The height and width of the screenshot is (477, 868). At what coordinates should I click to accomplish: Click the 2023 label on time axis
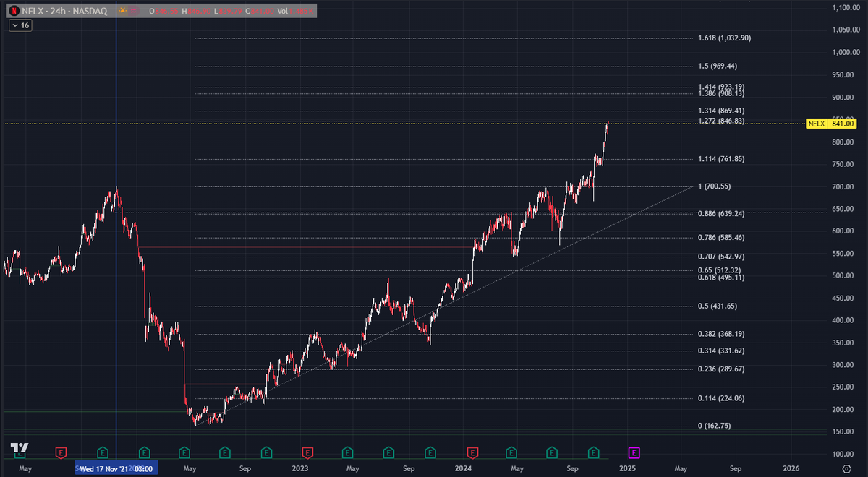pos(299,468)
